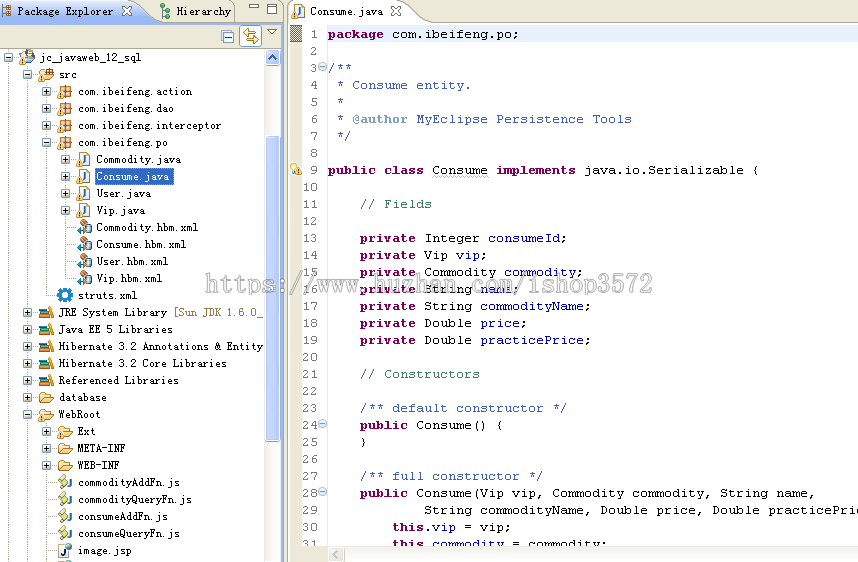The image size is (858, 562).
Task: Expand the Commodity.java file node
Action: click(65, 159)
